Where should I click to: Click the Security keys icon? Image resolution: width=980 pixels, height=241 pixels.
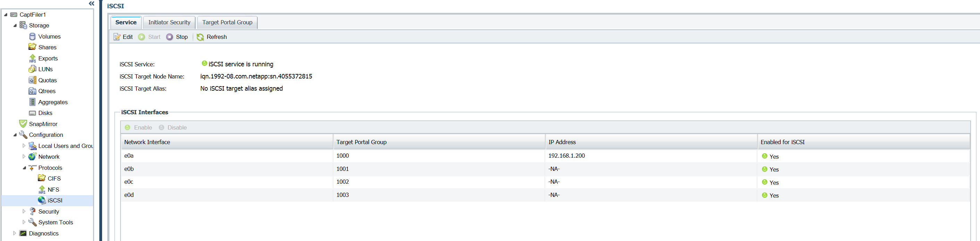tap(32, 211)
